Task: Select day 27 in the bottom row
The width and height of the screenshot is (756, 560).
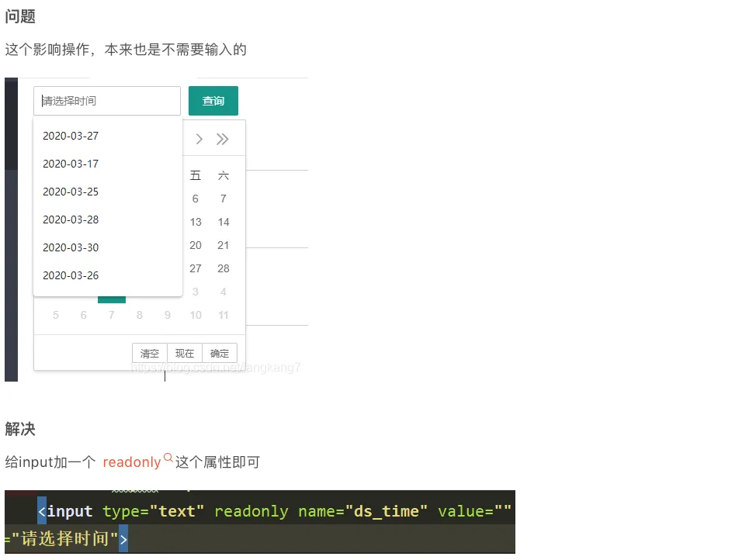Action: tap(195, 268)
